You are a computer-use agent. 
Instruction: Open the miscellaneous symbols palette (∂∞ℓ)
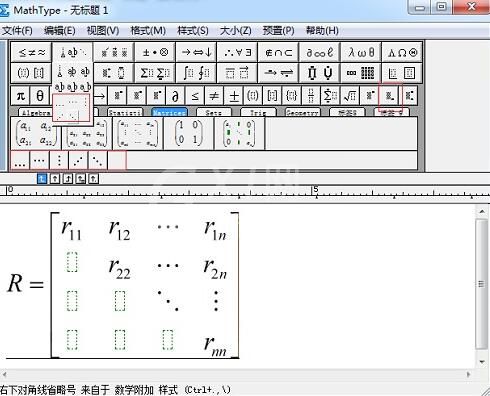(x=320, y=52)
